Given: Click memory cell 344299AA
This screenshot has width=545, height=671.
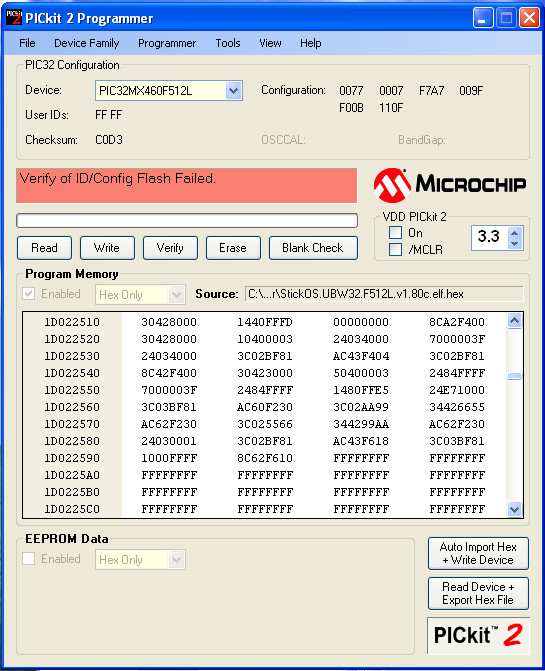Looking at the screenshot, I should coord(361,424).
